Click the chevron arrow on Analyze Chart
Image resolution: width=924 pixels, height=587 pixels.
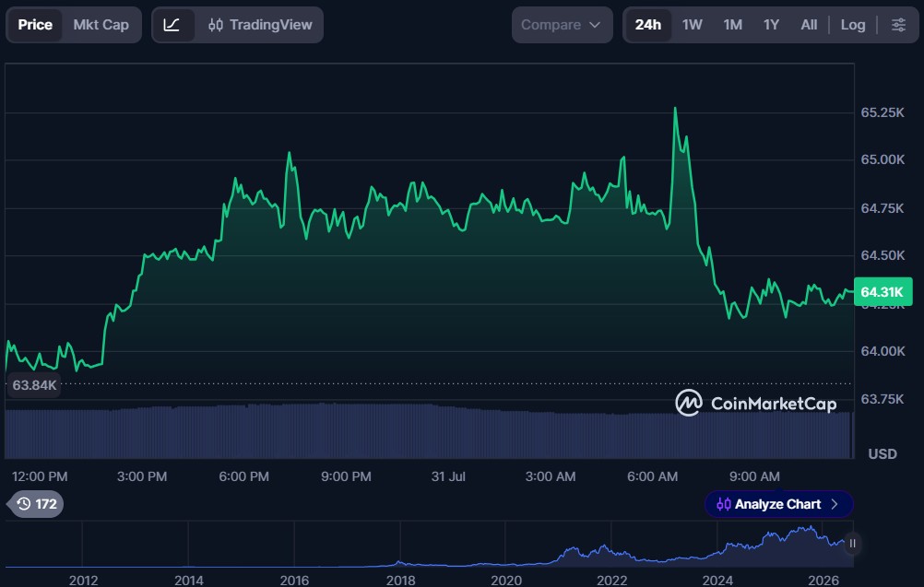click(x=835, y=504)
